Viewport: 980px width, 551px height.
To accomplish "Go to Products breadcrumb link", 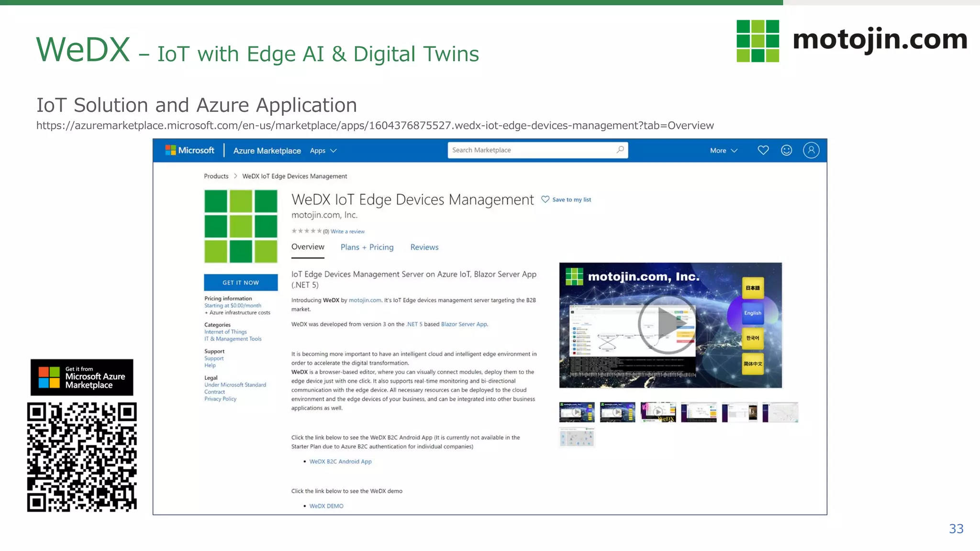I will coord(216,176).
